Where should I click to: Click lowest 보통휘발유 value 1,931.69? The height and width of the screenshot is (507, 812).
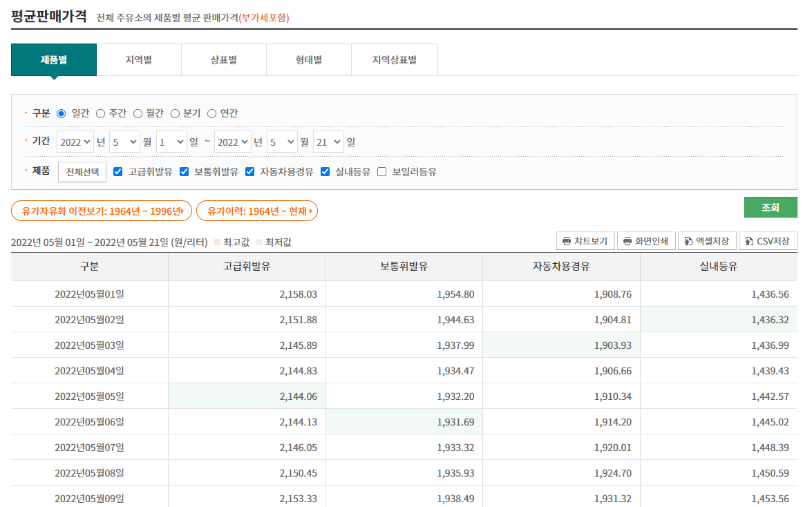(455, 422)
